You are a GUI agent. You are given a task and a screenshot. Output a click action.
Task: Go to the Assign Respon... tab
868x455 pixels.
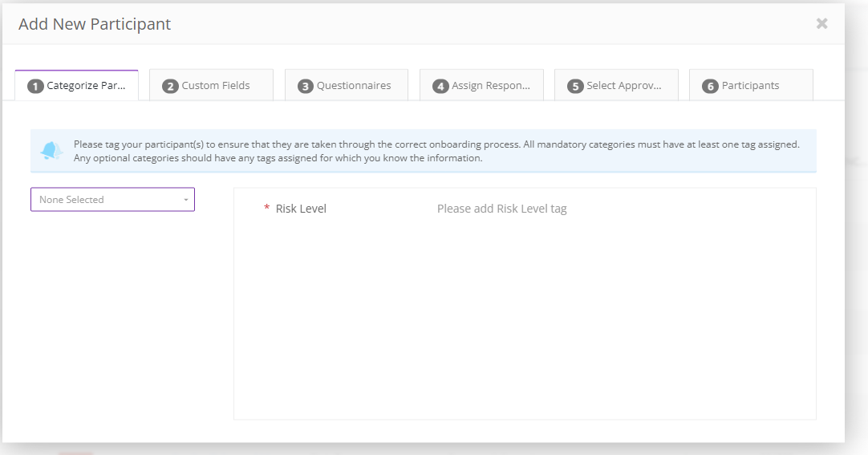click(481, 85)
